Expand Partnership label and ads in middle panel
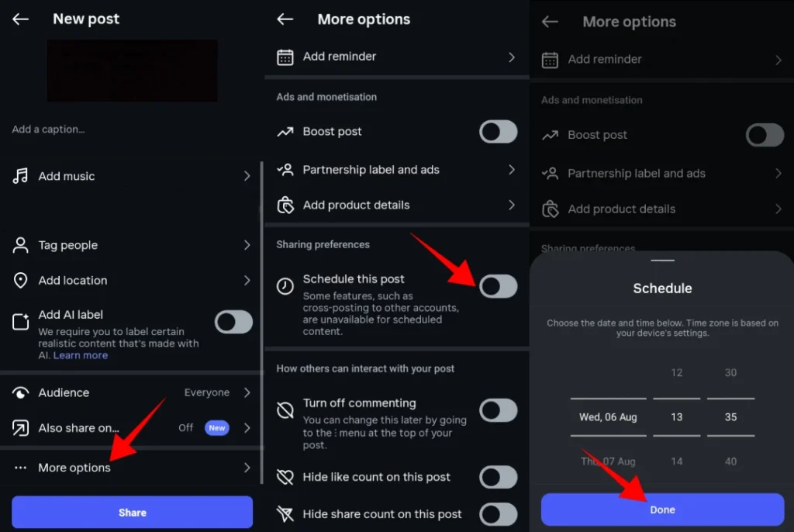The height and width of the screenshot is (532, 794). (396, 170)
